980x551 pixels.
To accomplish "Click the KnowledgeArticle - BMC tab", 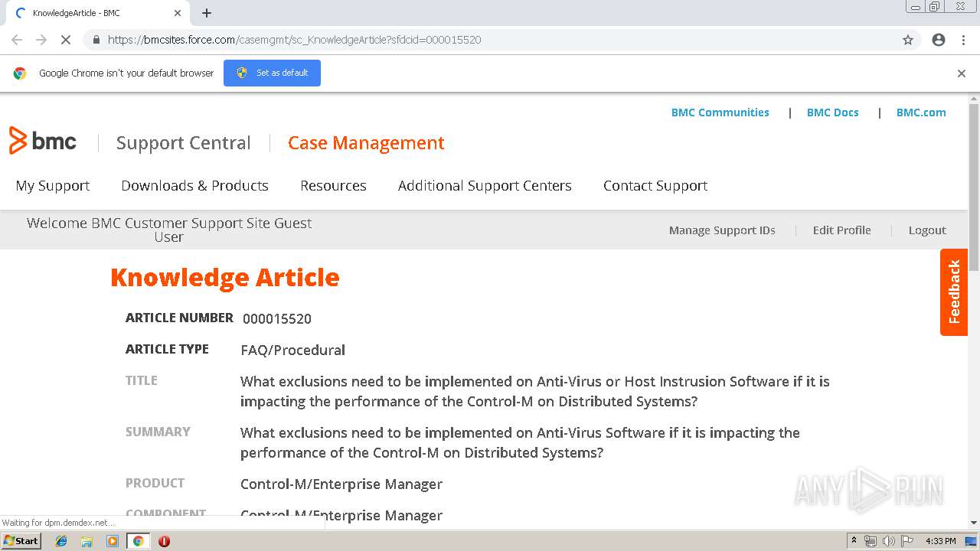I will 96,13.
